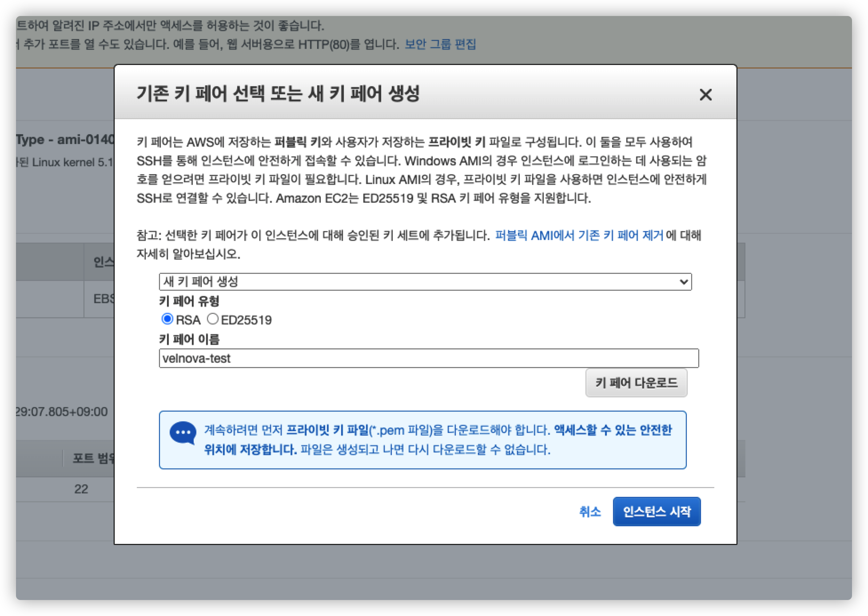The image size is (868, 616).
Task: Click the 키 페어 이름 label
Action: click(189, 340)
